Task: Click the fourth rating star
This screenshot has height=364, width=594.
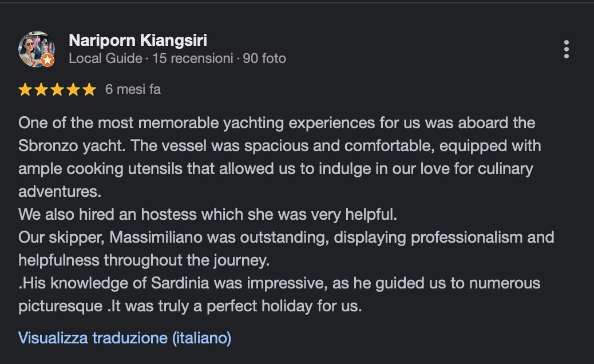Action: [x=73, y=90]
